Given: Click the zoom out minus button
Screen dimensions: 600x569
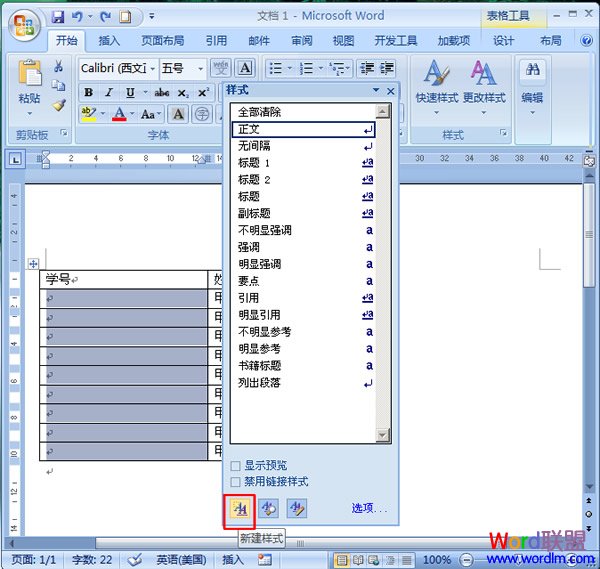Looking at the screenshot, I should (x=466, y=560).
